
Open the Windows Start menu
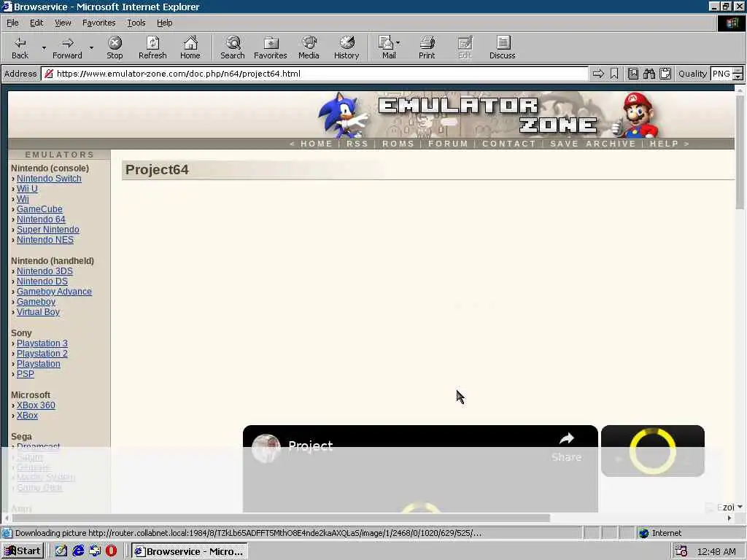pyautogui.click(x=23, y=551)
